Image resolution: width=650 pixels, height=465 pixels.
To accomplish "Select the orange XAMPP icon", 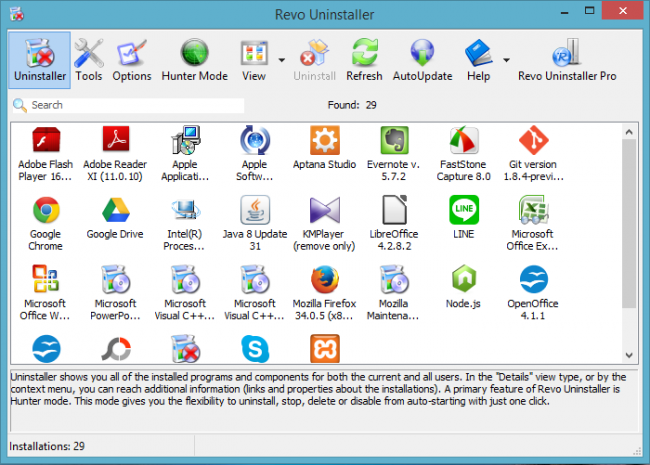I will pos(325,349).
